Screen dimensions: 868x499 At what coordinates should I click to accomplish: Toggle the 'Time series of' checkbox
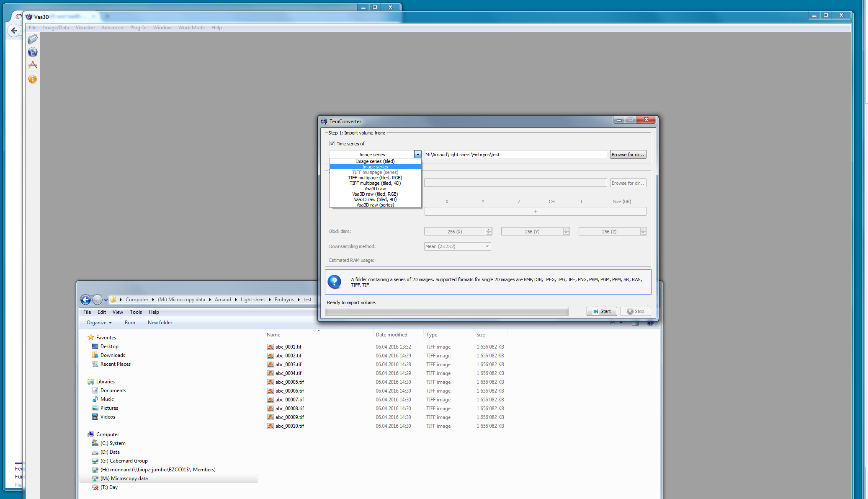click(x=332, y=144)
